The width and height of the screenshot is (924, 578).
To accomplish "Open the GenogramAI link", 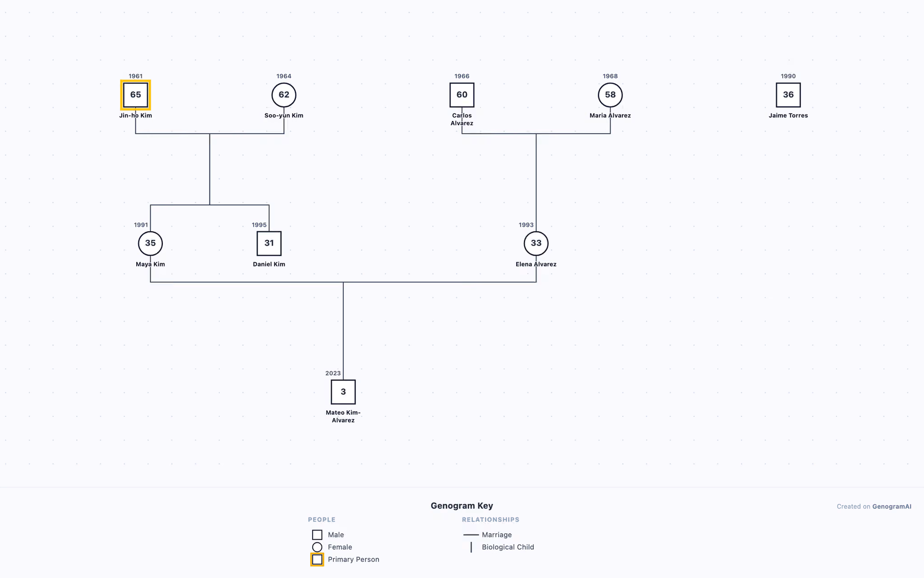I will tap(892, 507).
